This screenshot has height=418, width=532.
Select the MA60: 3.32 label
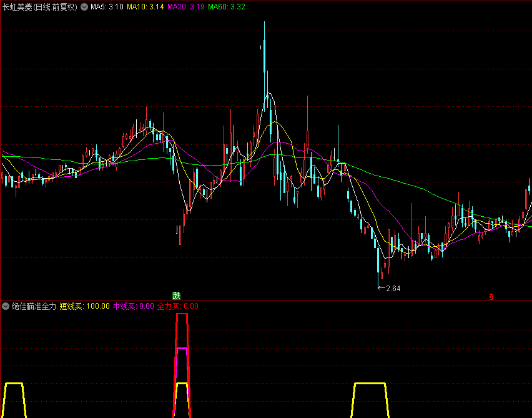(x=227, y=7)
